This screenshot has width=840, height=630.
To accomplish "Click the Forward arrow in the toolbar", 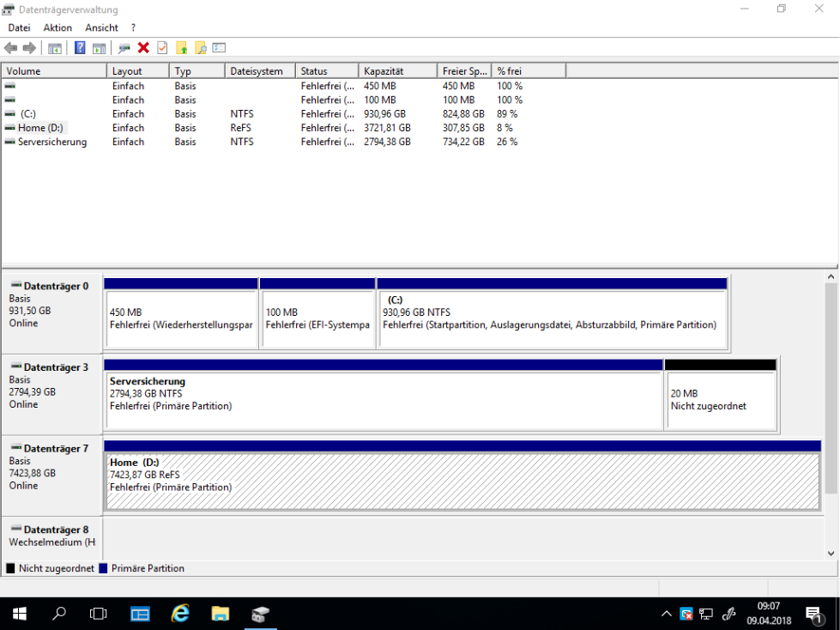I will (x=29, y=48).
